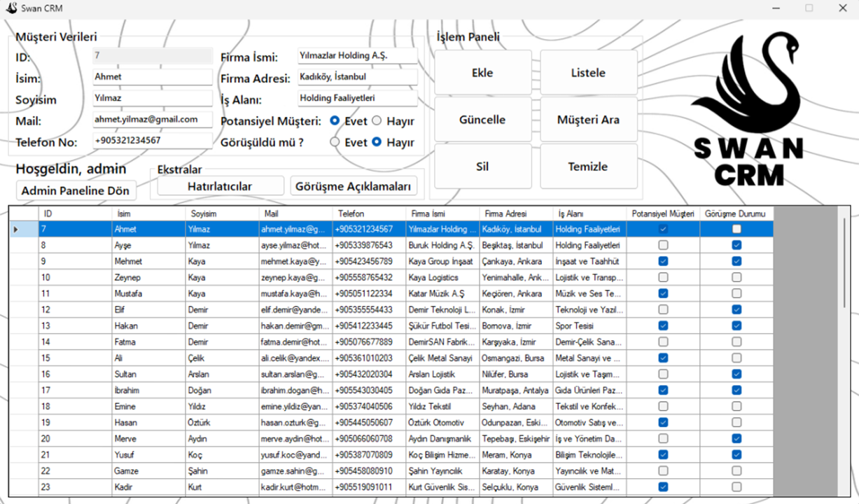Select Hayır for Potansiyel Müşteri
Image resolution: width=859 pixels, height=504 pixels.
pyautogui.click(x=377, y=121)
